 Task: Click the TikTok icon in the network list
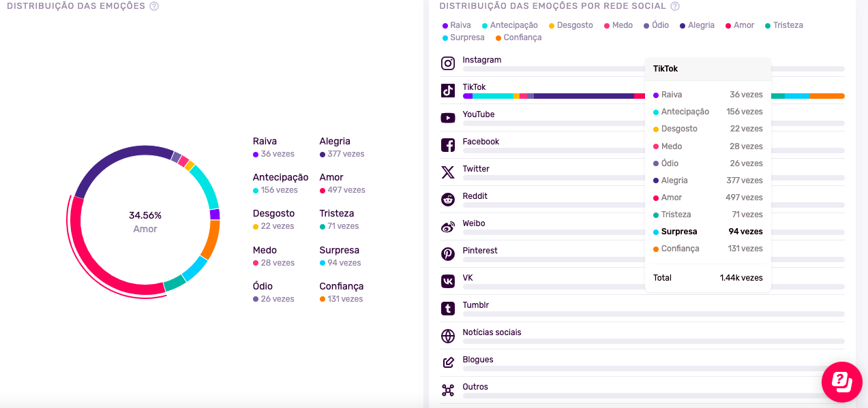pos(448,91)
